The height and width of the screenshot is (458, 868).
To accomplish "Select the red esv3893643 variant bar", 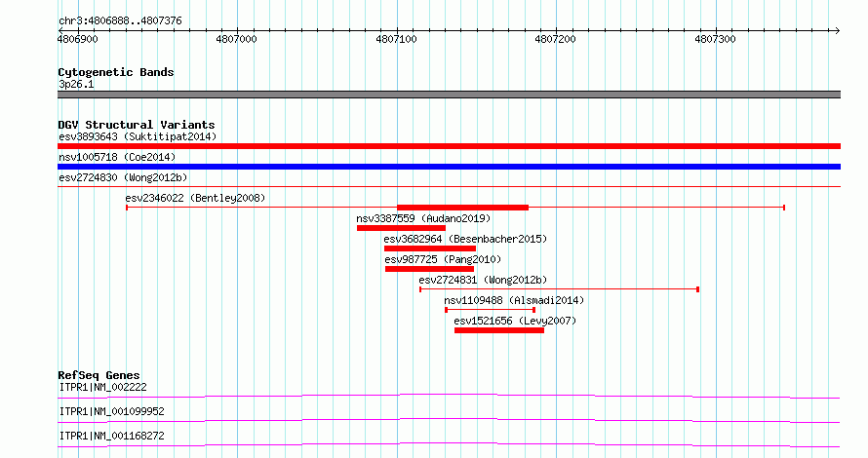I will coord(449,146).
